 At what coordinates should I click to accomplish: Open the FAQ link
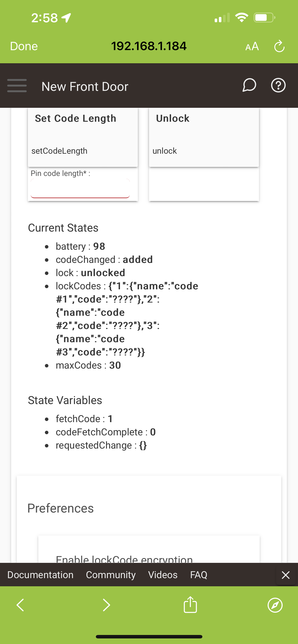pyautogui.click(x=198, y=575)
